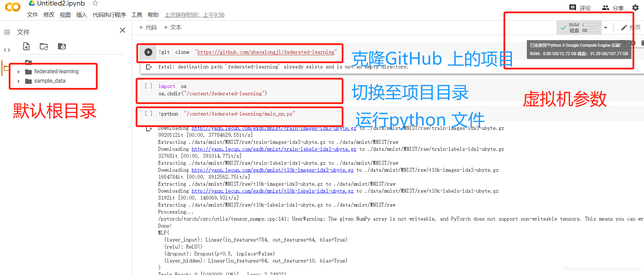Image resolution: width=644 pixels, height=275 pixels.
Task: Open the 修改 menu
Action: point(49,15)
